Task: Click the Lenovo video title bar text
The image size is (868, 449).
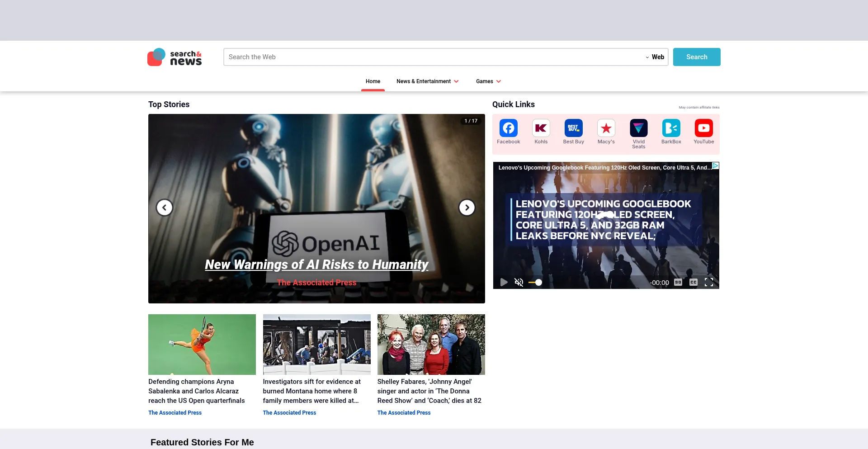Action: point(605,168)
